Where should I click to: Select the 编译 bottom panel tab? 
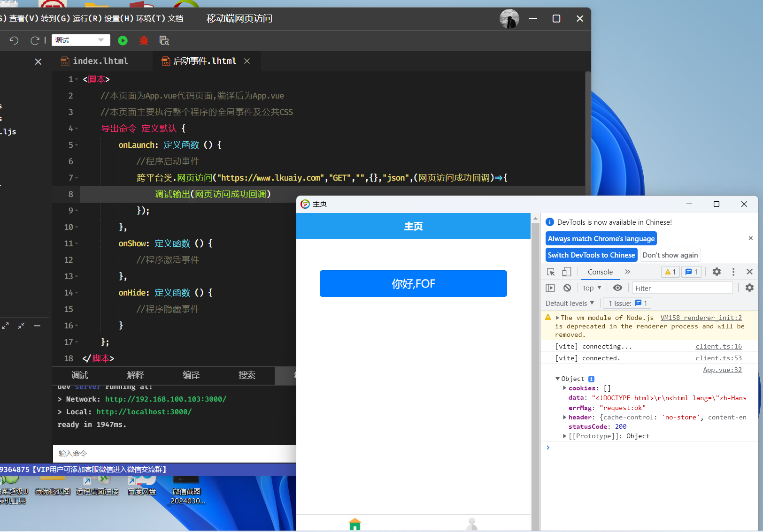(x=191, y=375)
